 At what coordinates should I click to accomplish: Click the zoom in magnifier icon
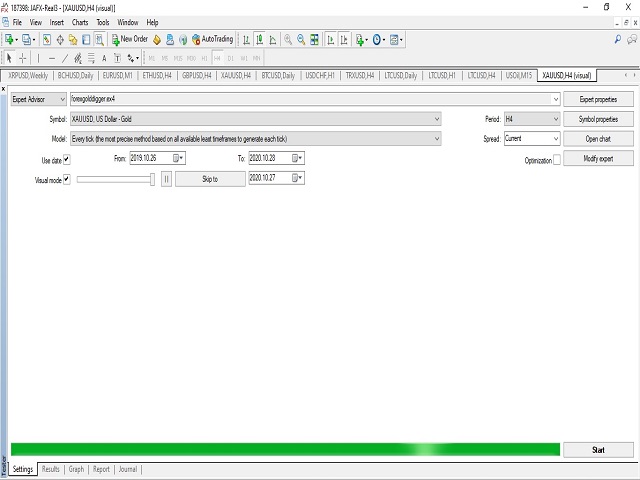[x=288, y=40]
